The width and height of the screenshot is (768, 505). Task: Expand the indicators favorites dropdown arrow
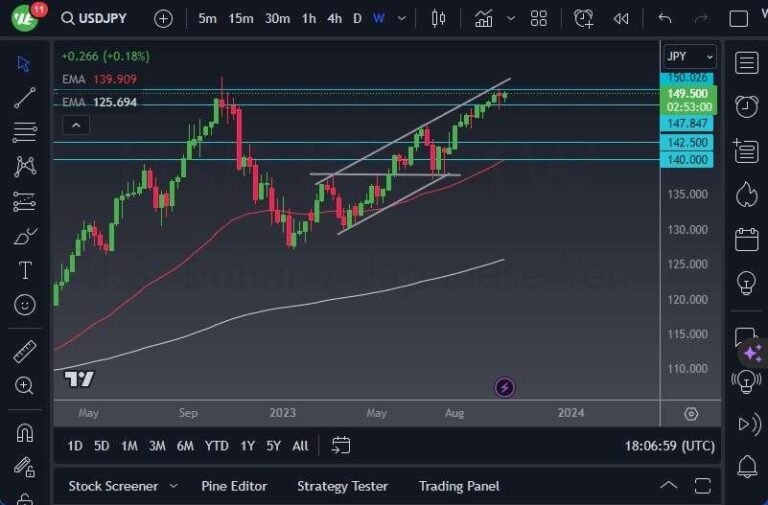click(x=511, y=19)
